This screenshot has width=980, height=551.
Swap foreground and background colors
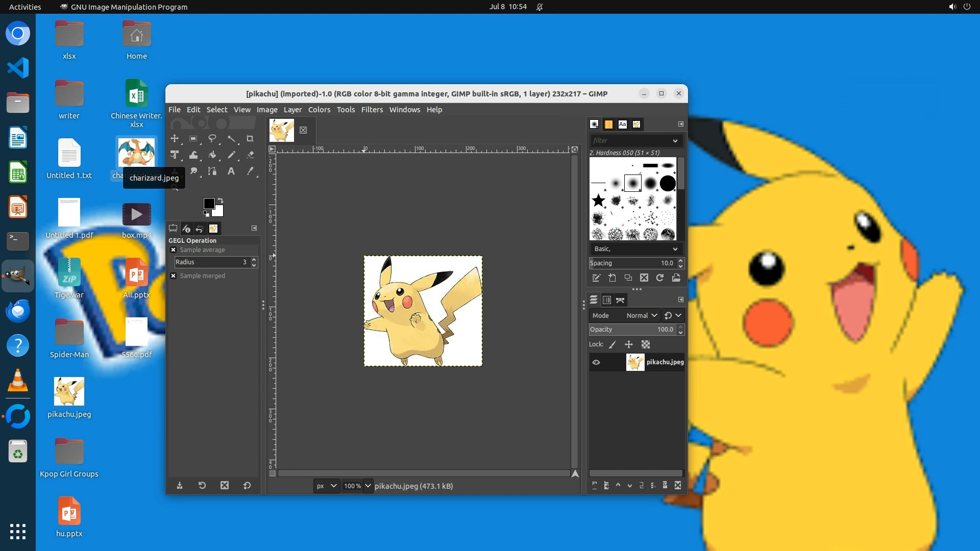coord(220,200)
